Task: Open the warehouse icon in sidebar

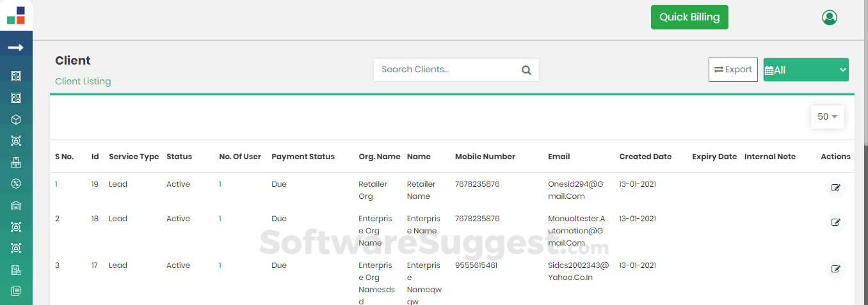Action: point(16,205)
